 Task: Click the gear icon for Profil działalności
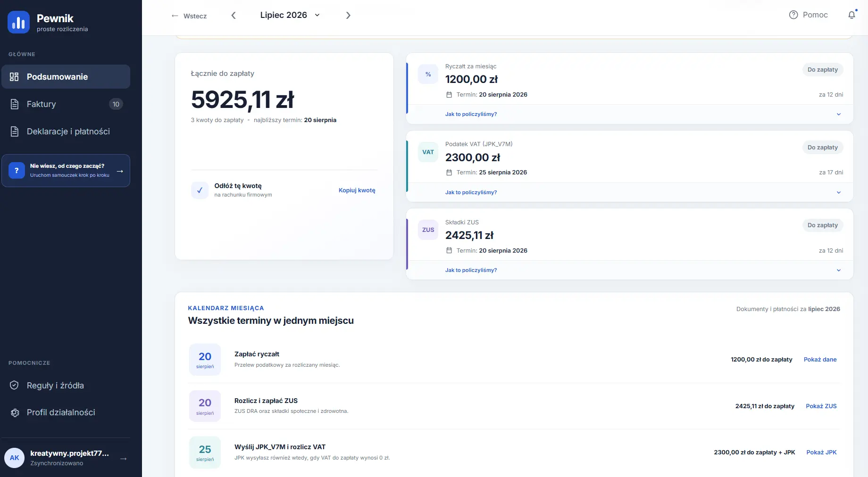[x=15, y=412]
